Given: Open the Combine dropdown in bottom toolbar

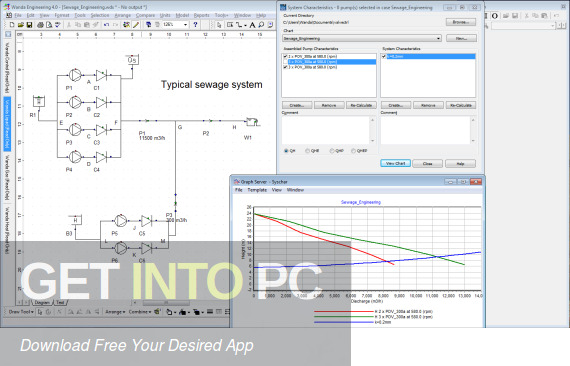Looking at the screenshot, I should (x=140, y=312).
